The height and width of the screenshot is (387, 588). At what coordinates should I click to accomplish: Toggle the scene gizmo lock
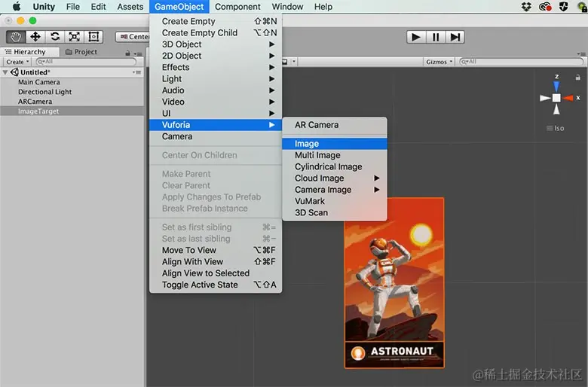click(578, 78)
